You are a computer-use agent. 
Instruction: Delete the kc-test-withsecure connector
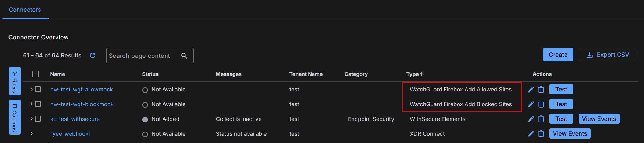coord(541,119)
